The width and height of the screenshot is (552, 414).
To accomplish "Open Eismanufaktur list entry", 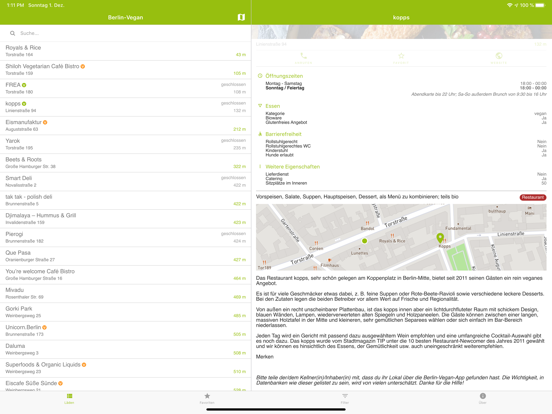I will 125,126.
